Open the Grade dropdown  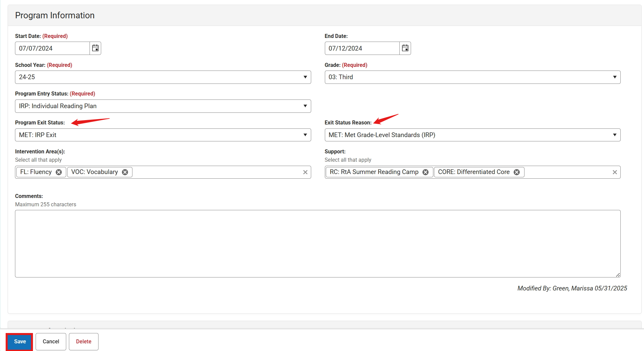click(472, 77)
